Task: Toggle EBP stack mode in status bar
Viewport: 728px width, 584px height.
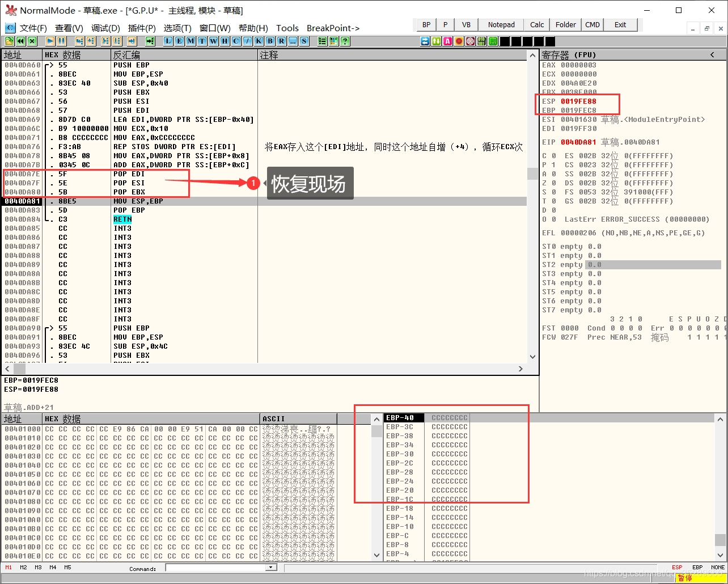Action: tap(697, 568)
